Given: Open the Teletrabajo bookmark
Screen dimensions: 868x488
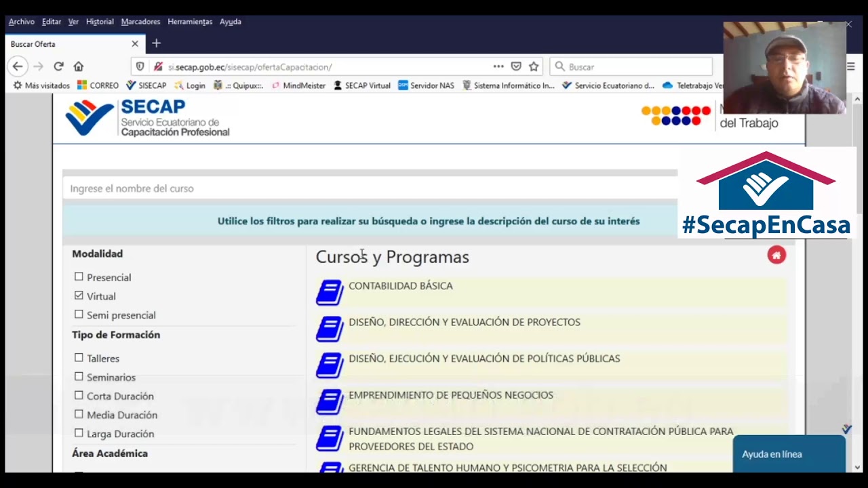Looking at the screenshot, I should [x=692, y=85].
